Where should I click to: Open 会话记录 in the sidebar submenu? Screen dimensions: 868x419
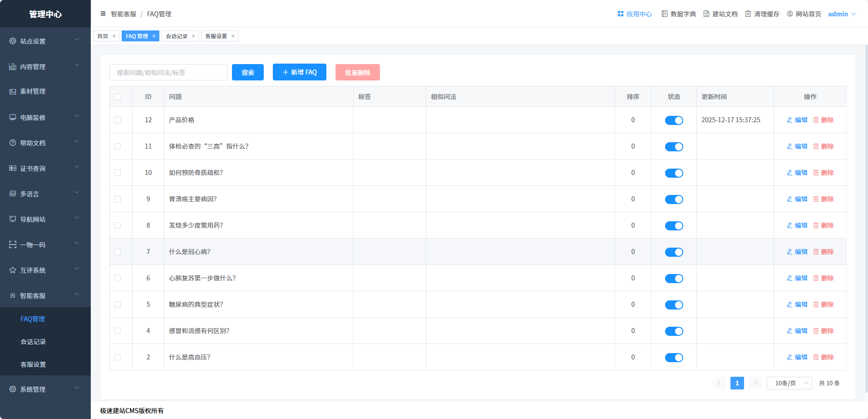[x=33, y=342]
